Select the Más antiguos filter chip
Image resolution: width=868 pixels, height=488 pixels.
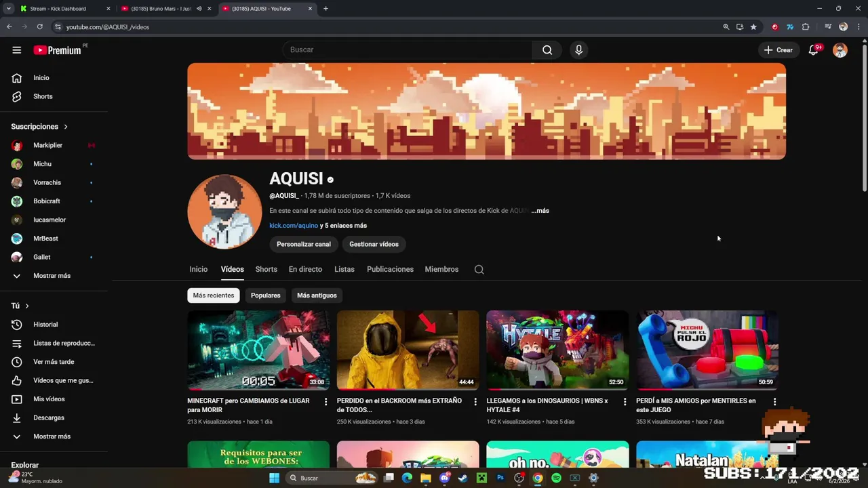click(317, 296)
